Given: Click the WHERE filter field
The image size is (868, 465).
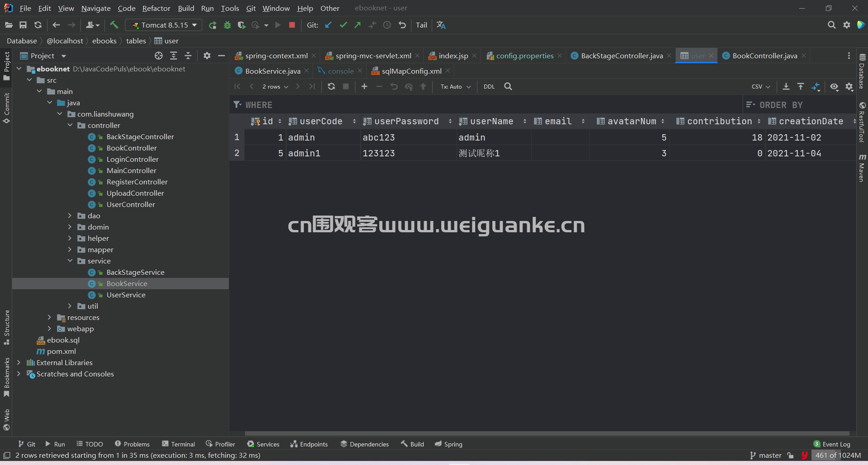Looking at the screenshot, I should click(486, 105).
